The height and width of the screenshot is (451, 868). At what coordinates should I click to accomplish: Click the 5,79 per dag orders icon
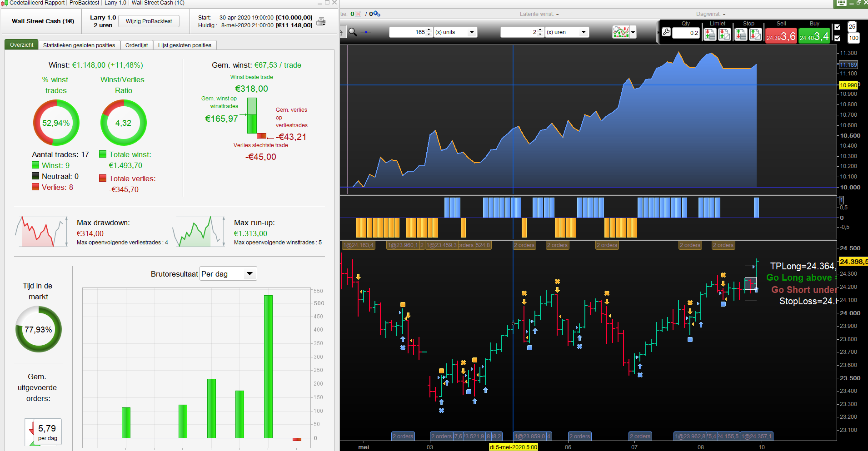(43, 432)
